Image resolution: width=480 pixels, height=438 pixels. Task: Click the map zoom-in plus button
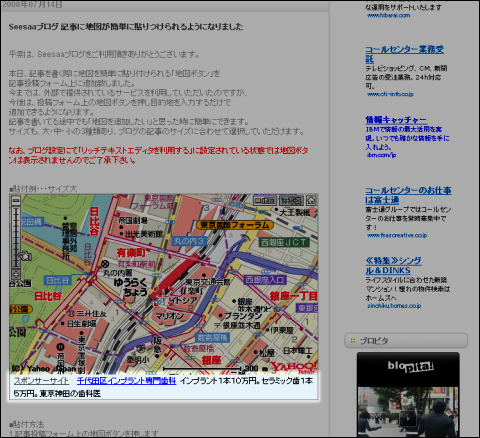point(16,274)
